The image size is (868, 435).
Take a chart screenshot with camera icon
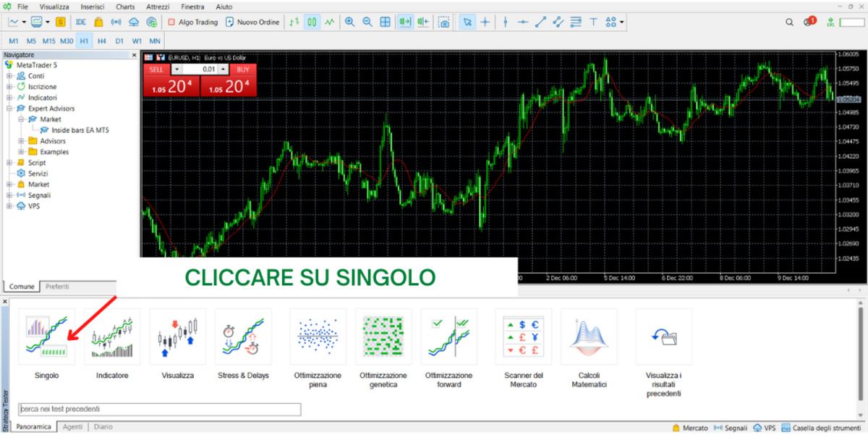point(443,22)
